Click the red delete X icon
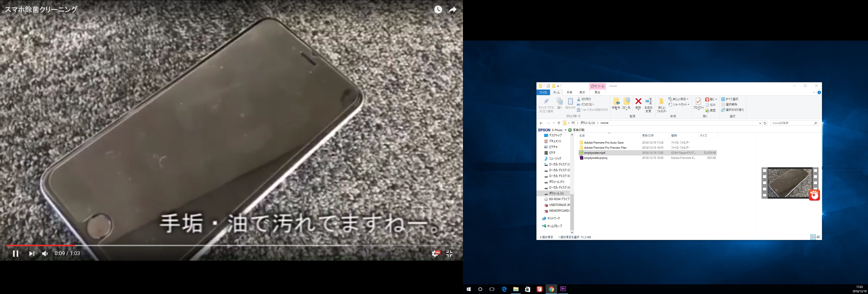868x294 pixels. 638,101
